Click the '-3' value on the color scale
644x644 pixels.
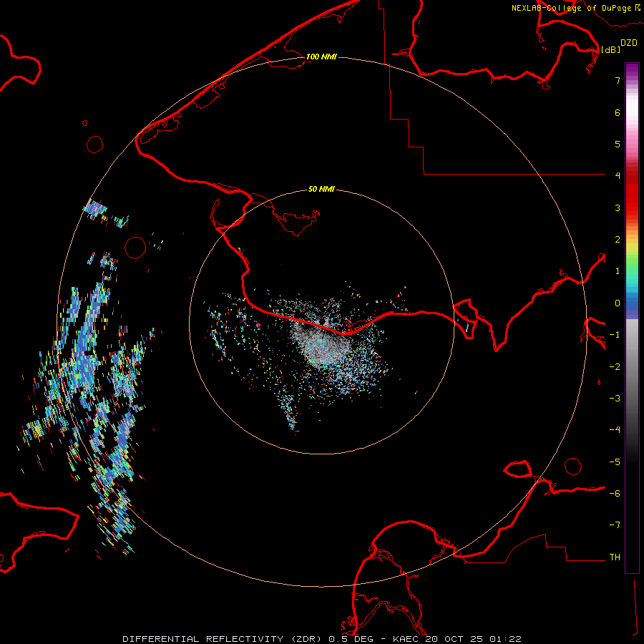tap(615, 399)
